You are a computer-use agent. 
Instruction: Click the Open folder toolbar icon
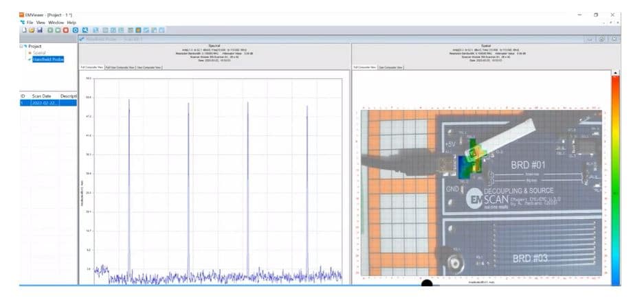pos(32,30)
